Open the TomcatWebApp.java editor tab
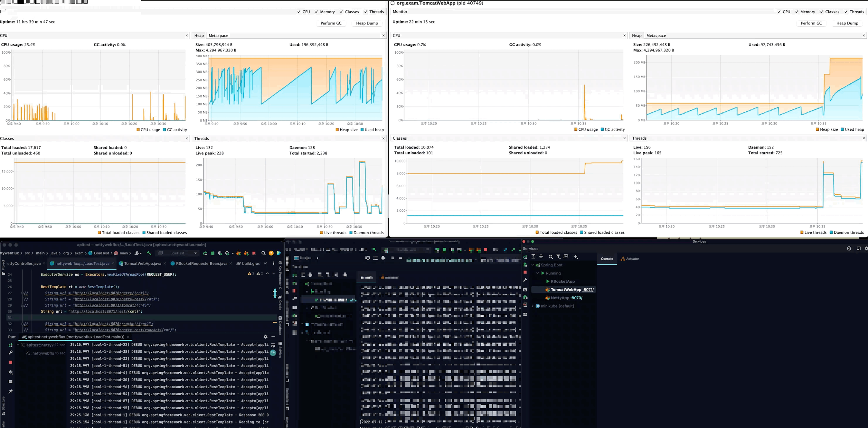 [x=142, y=264]
